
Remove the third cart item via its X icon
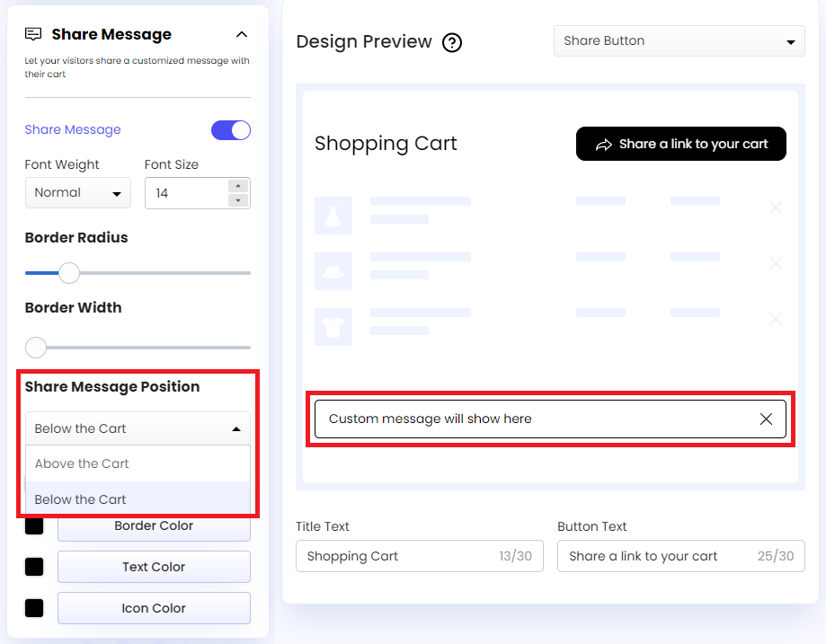(x=775, y=319)
